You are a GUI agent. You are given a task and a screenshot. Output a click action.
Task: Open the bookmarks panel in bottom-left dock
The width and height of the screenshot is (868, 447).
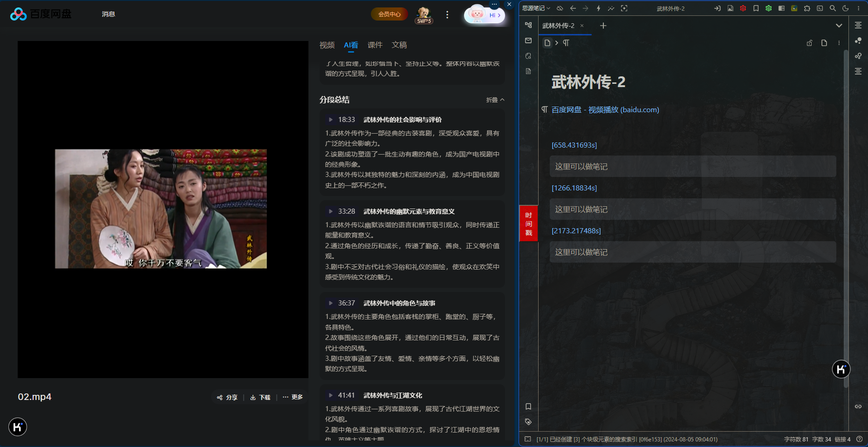[x=528, y=406]
